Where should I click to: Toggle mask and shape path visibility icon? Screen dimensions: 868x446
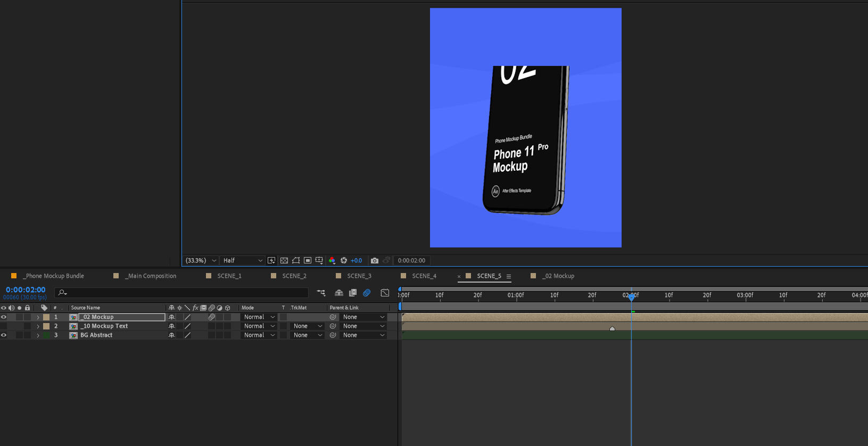[x=296, y=260]
